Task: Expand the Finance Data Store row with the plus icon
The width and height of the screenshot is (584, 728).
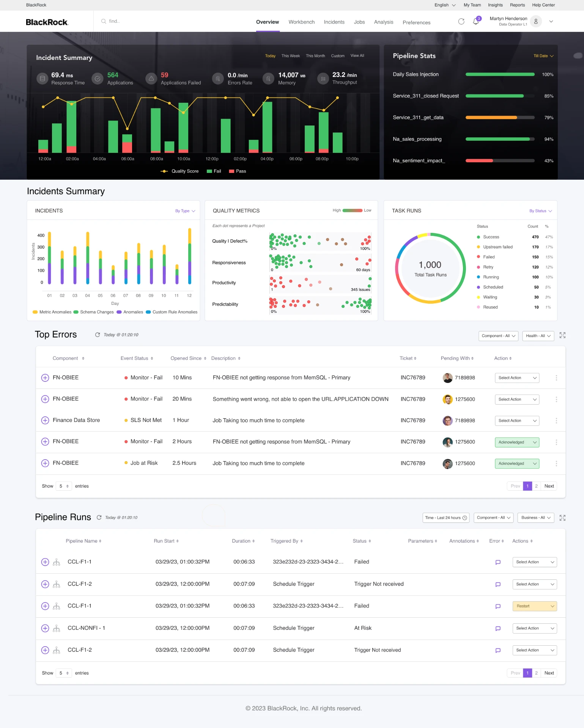Action: (x=45, y=420)
